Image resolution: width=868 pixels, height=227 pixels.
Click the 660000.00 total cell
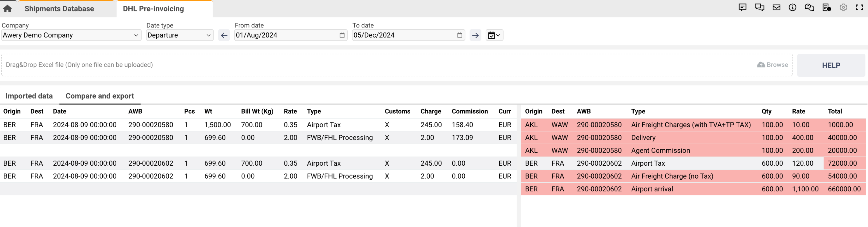click(x=844, y=189)
